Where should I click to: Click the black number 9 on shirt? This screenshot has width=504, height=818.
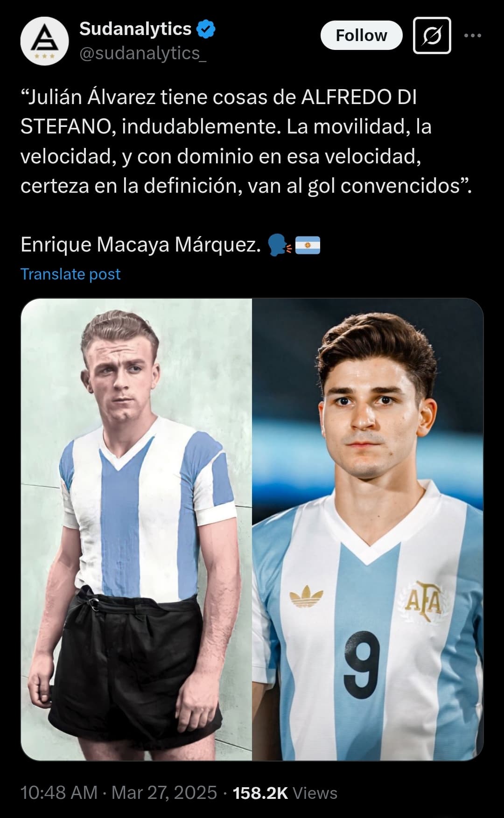[362, 665]
